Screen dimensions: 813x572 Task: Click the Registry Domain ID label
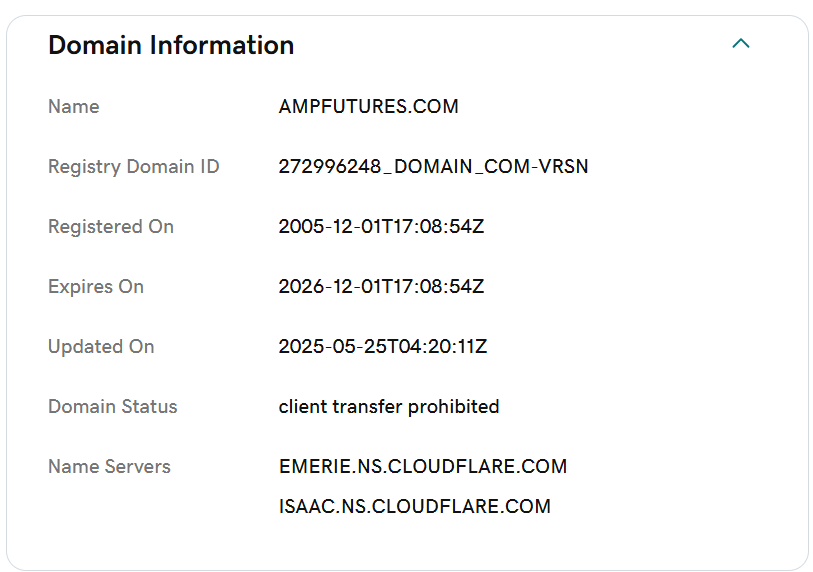134,166
